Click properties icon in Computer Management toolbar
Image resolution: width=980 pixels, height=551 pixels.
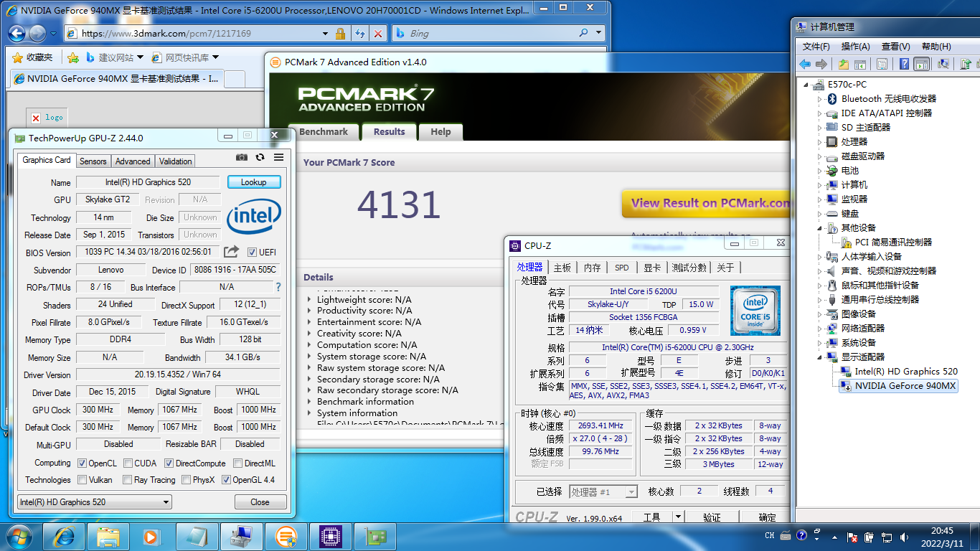click(x=882, y=64)
